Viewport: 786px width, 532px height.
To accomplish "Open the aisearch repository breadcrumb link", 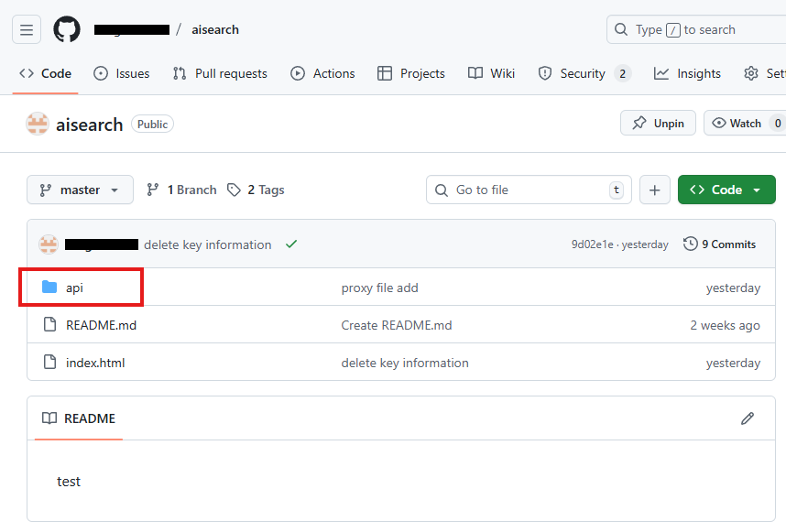I will coord(215,29).
